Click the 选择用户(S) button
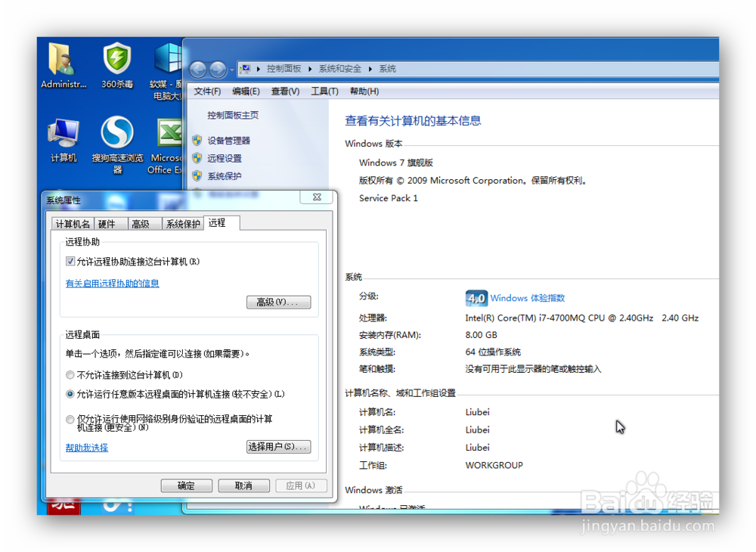The width and height of the screenshot is (756, 552). click(x=278, y=446)
